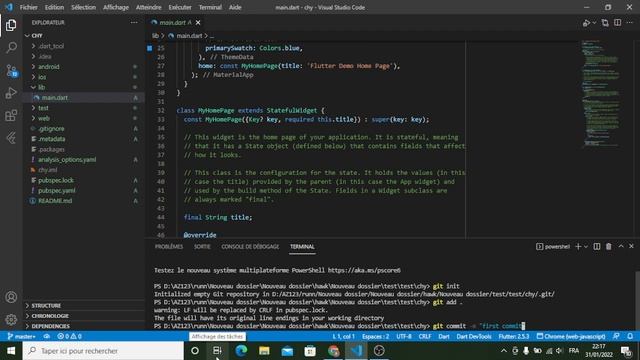The image size is (640, 360).
Task: Open run dropdown arrow in editor toolbar
Action: 594,23
